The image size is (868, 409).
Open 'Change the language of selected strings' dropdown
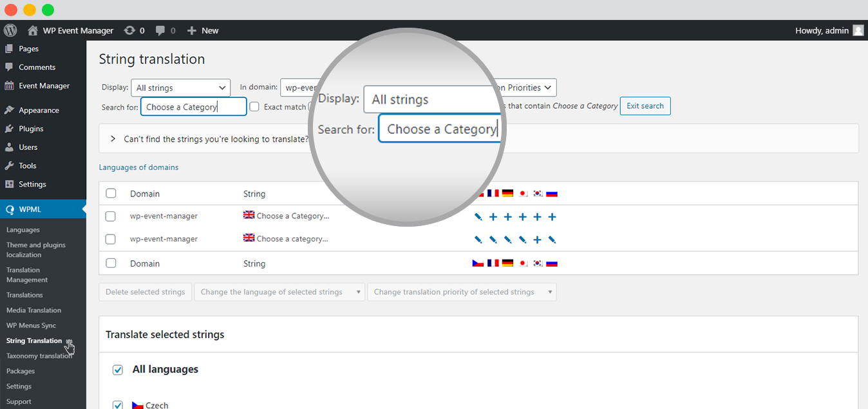click(x=279, y=292)
